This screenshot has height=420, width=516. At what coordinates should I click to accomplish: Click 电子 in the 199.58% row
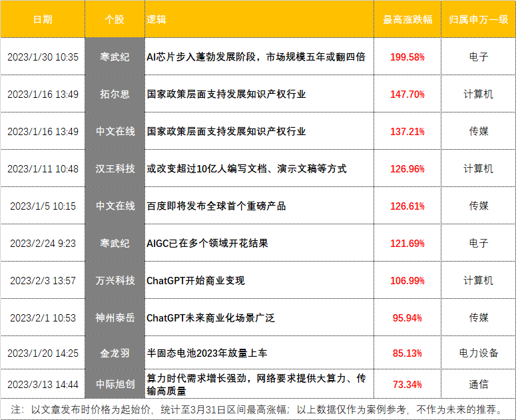click(479, 57)
